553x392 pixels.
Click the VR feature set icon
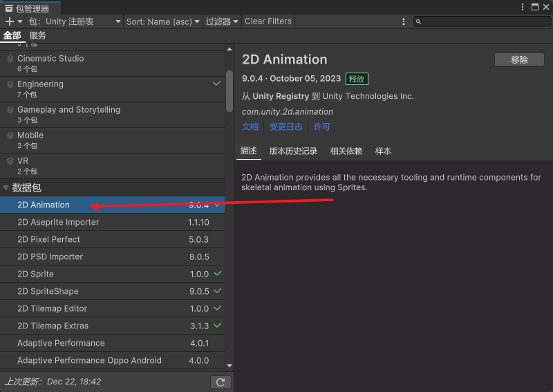point(10,161)
